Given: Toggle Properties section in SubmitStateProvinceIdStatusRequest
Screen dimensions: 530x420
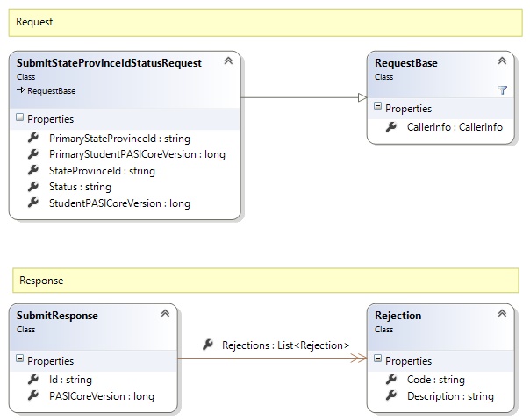Looking at the screenshot, I should pyautogui.click(x=20, y=119).
